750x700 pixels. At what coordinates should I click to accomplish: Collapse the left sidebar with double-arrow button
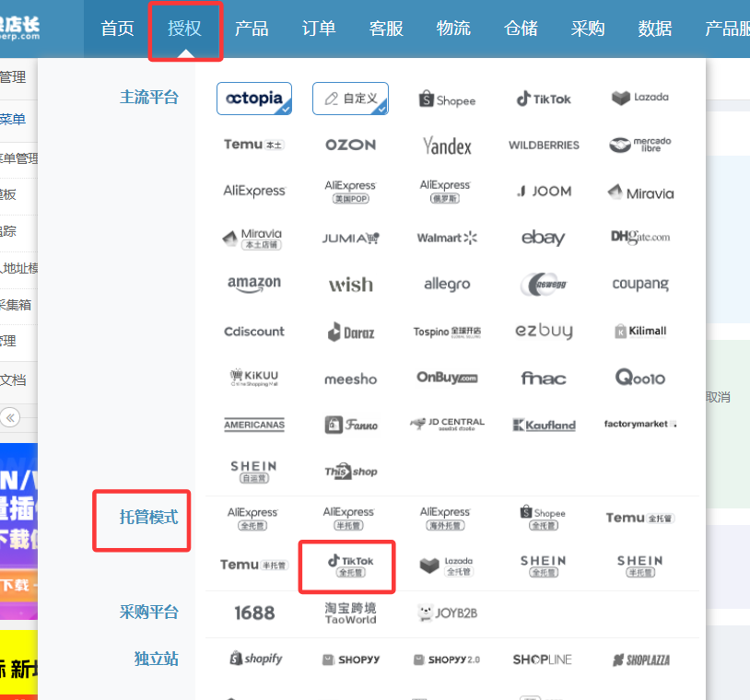coord(10,417)
